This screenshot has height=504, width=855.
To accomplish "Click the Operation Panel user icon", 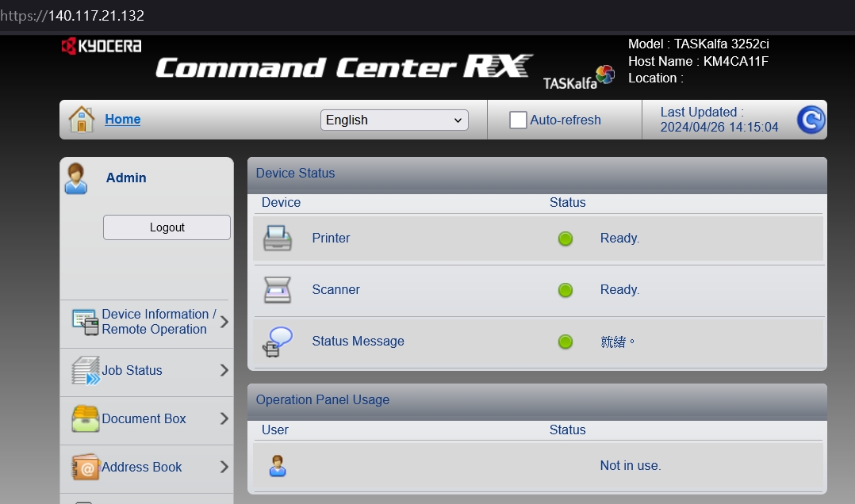I will pyautogui.click(x=278, y=466).
